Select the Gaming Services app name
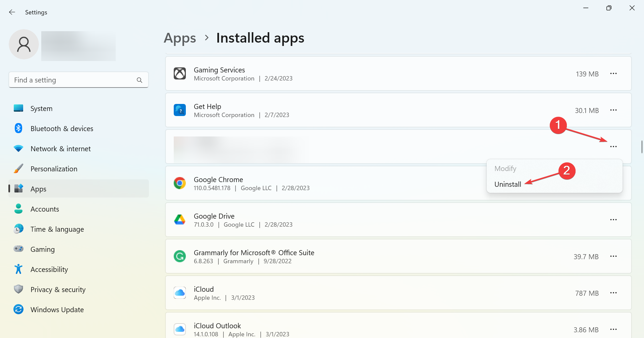The height and width of the screenshot is (338, 644). (219, 70)
